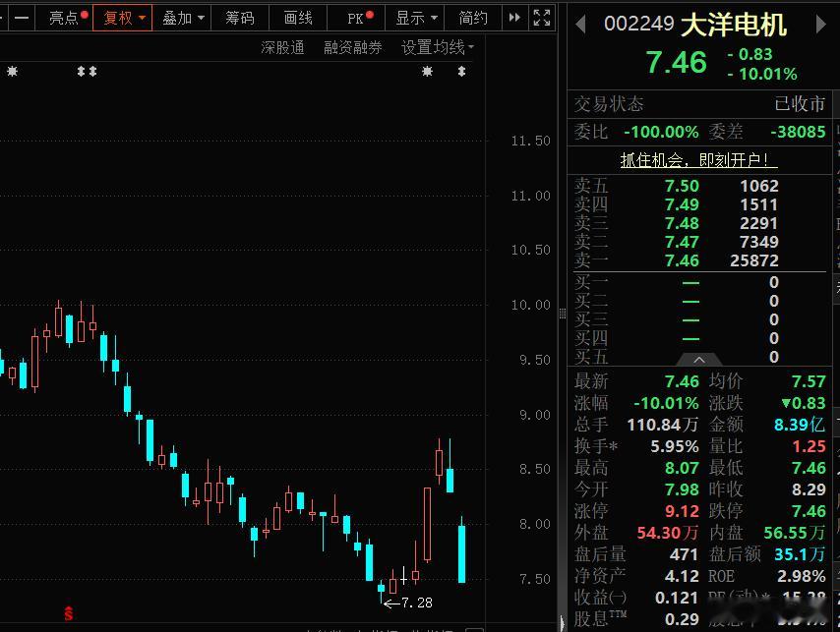Open the 设置均线 dropdown

pyautogui.click(x=437, y=47)
